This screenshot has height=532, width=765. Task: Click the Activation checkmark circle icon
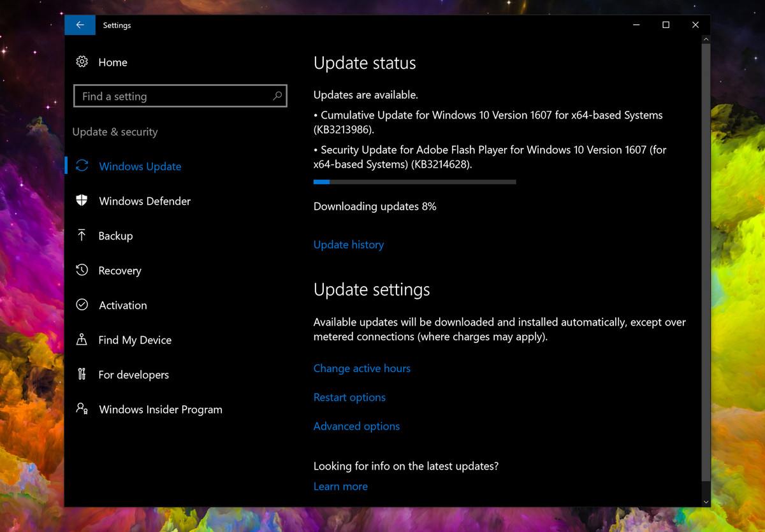pos(82,305)
